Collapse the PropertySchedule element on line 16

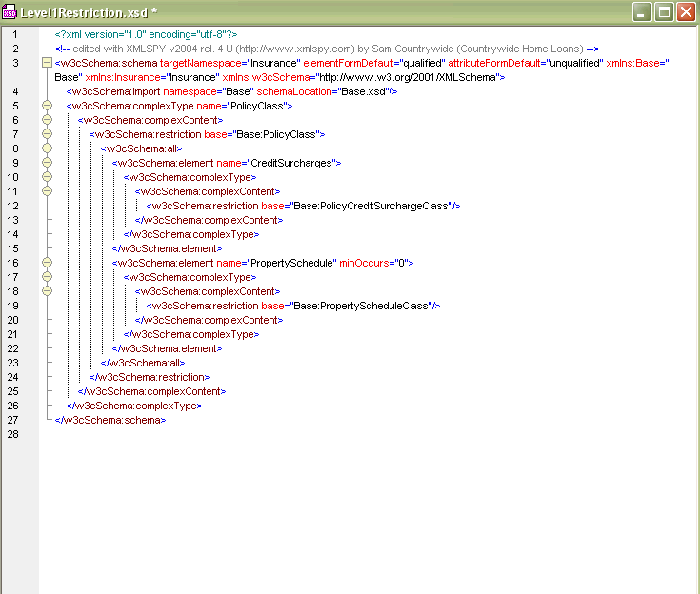click(47, 263)
